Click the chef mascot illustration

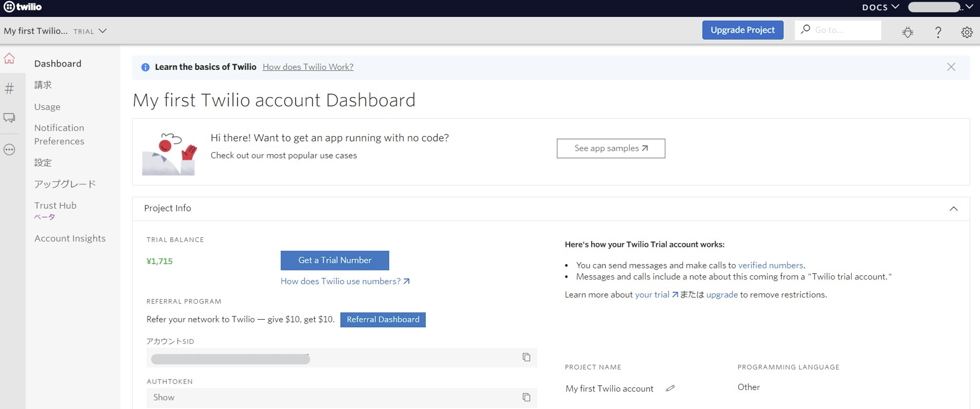pyautogui.click(x=169, y=154)
